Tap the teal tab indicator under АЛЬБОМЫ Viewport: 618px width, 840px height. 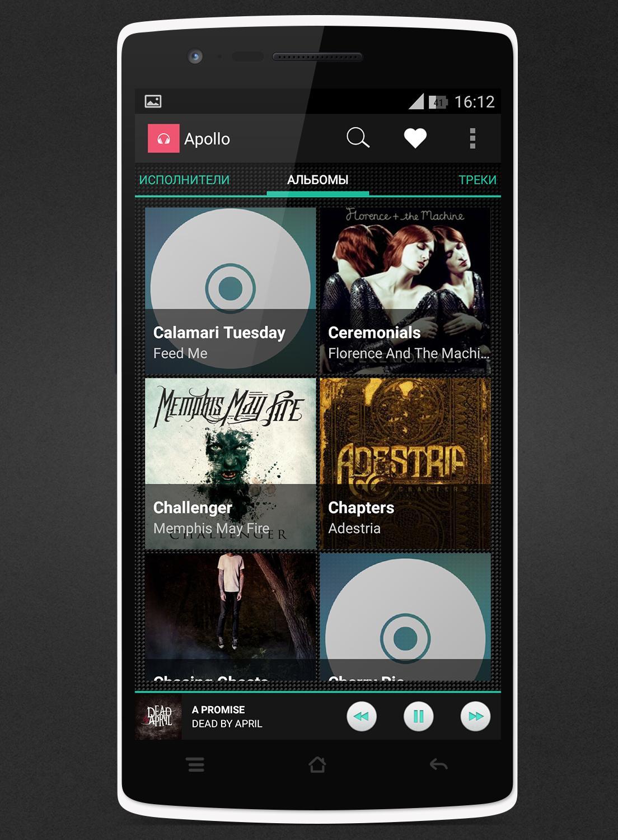[x=318, y=195]
